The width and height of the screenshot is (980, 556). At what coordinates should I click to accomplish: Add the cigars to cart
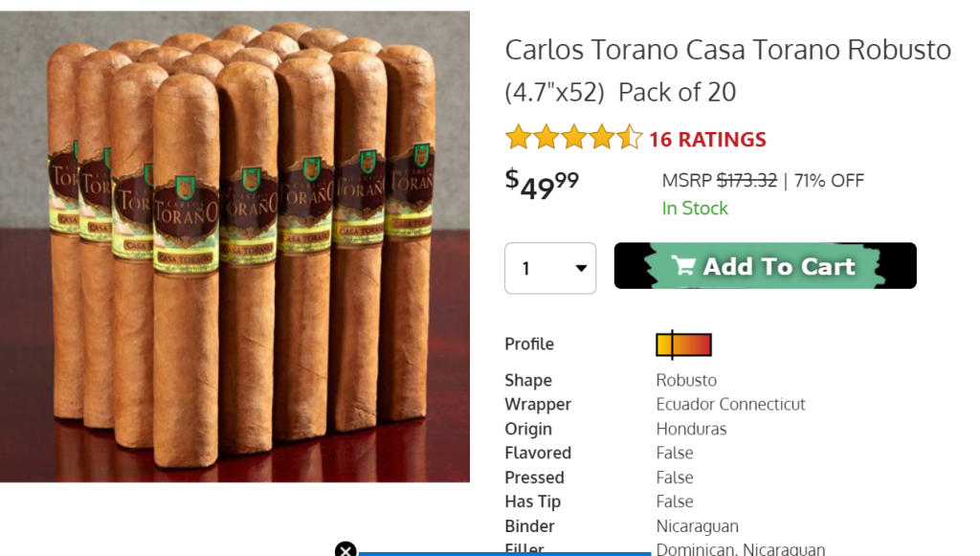tap(765, 265)
